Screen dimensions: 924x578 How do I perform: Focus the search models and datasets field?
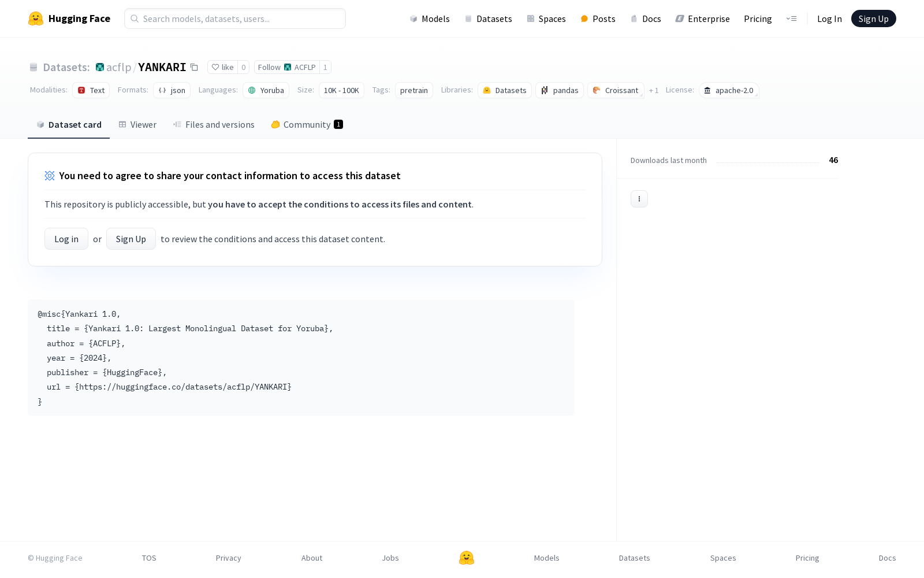point(235,18)
